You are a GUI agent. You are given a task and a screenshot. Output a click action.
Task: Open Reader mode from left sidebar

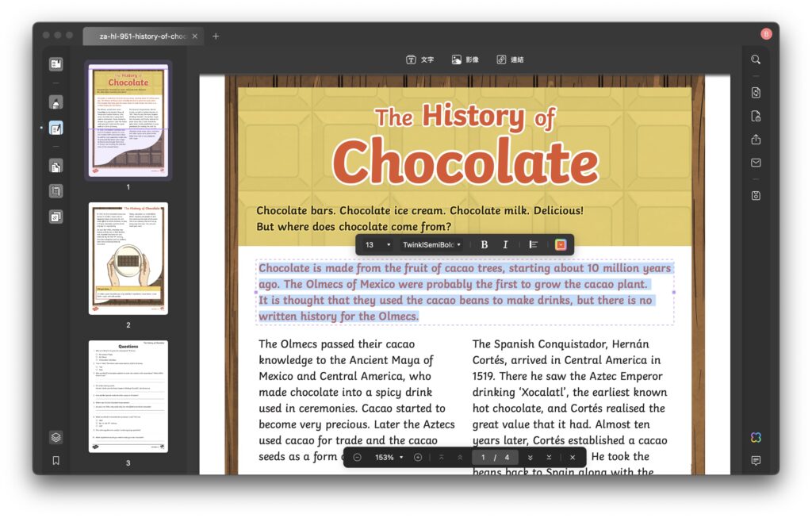click(x=56, y=64)
